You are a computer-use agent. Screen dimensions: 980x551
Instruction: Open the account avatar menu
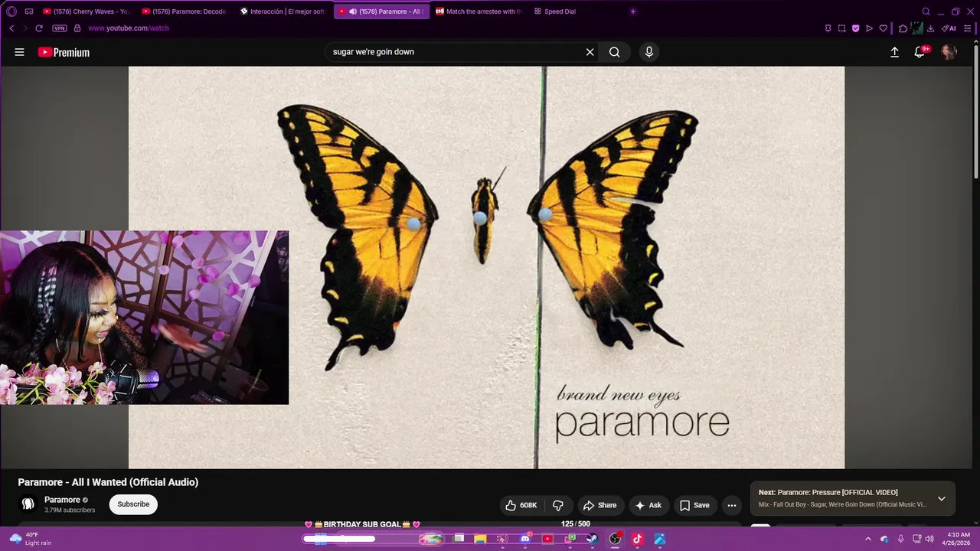tap(949, 52)
